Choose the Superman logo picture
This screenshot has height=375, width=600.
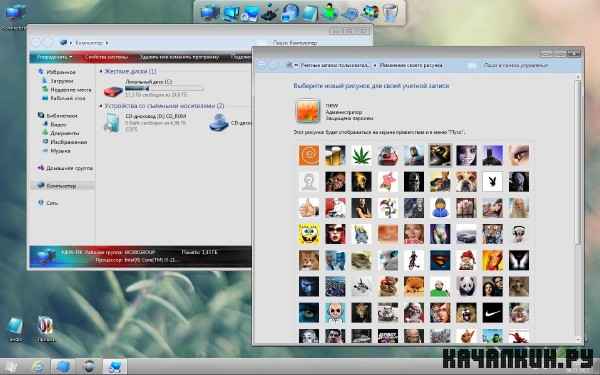coord(440,260)
